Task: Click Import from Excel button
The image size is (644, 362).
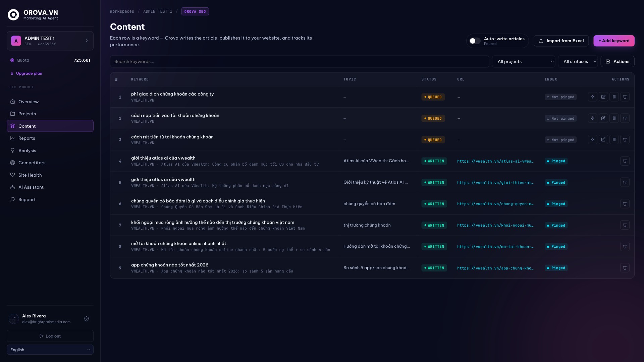Action: pyautogui.click(x=561, y=41)
